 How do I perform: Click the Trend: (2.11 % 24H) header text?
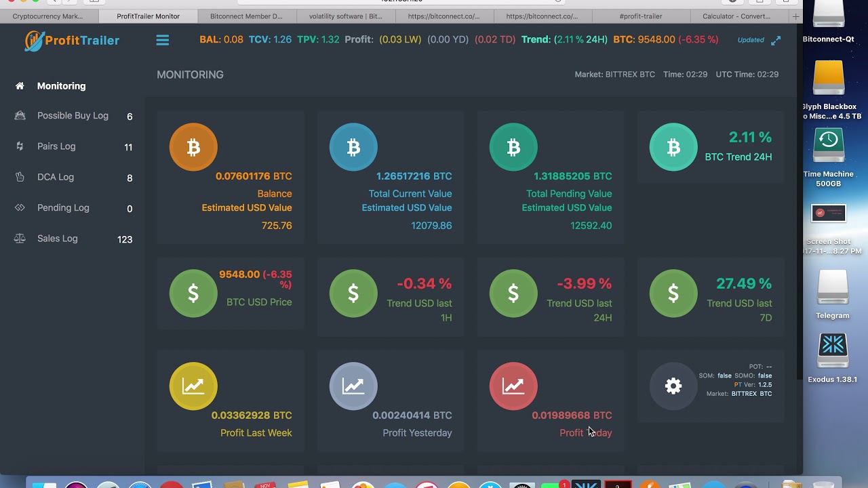[x=564, y=40]
